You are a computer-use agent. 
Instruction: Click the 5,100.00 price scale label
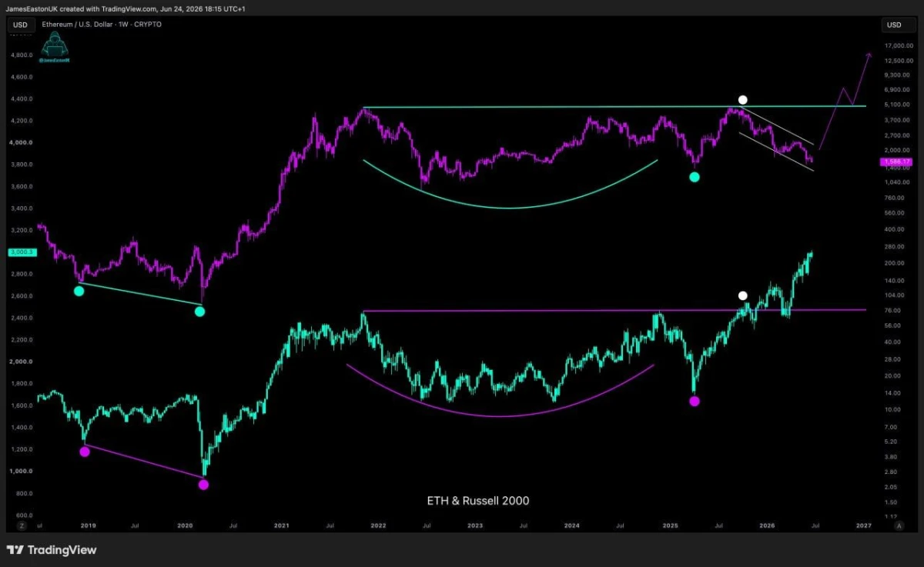pyautogui.click(x=896, y=105)
